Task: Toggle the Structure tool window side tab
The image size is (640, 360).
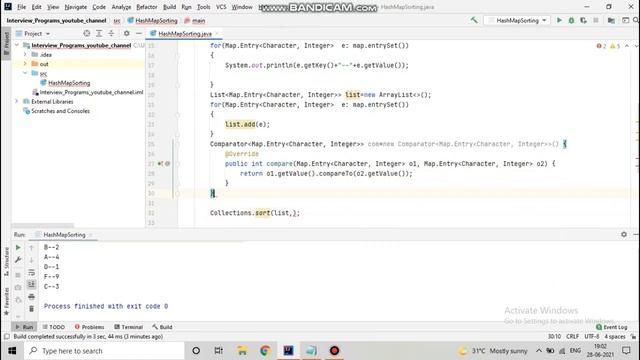Action: [6, 262]
